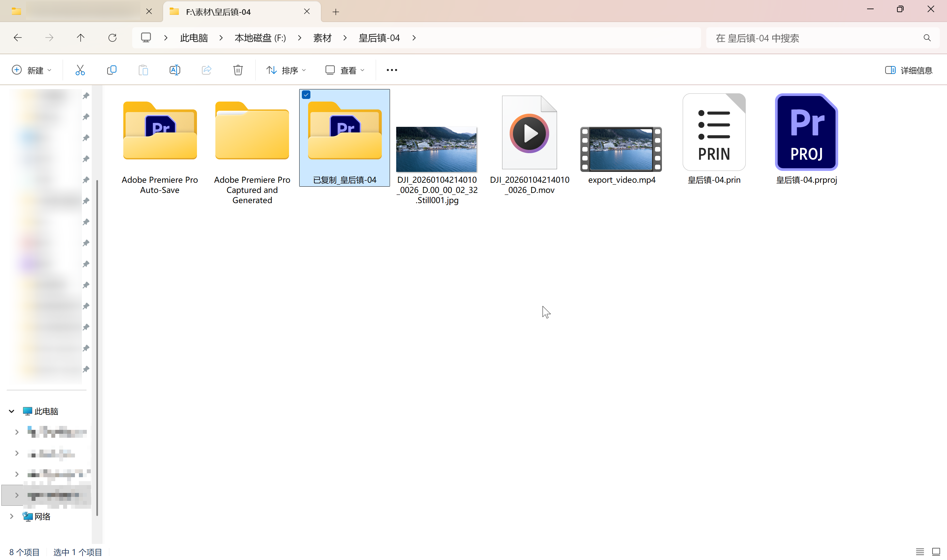Image resolution: width=947 pixels, height=560 pixels.
Task: Switch to large thumbnails view mode
Action: tap(936, 552)
